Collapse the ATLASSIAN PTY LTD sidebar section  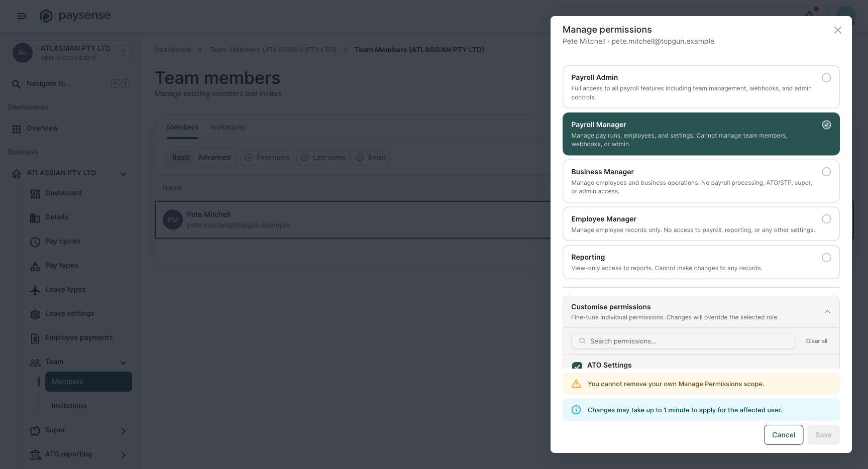pos(124,174)
